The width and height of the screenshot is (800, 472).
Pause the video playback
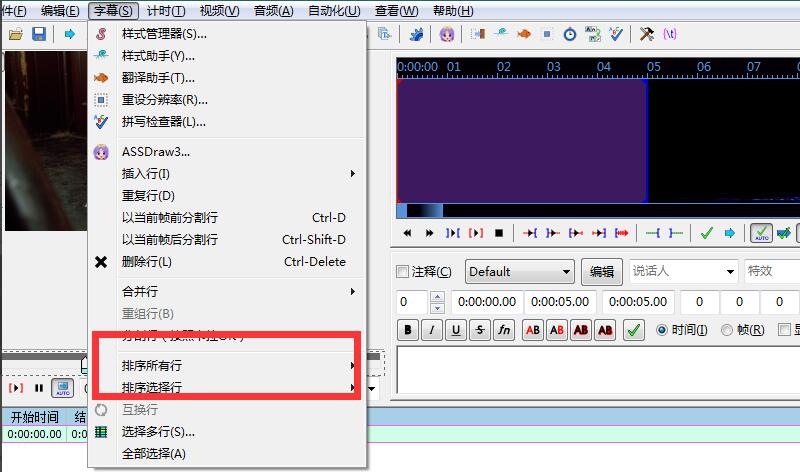coord(39,388)
